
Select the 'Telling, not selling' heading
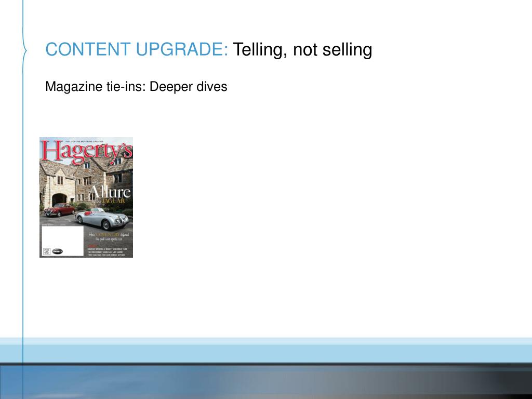click(302, 50)
